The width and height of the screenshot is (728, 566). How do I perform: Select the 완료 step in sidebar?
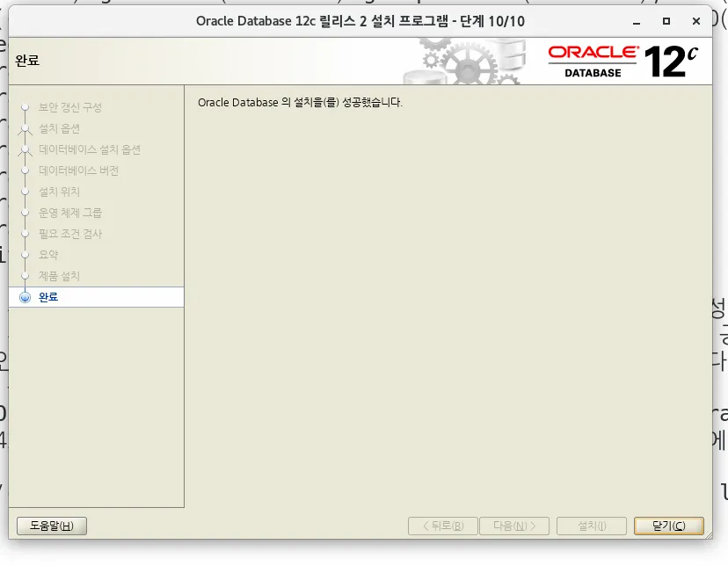96,297
